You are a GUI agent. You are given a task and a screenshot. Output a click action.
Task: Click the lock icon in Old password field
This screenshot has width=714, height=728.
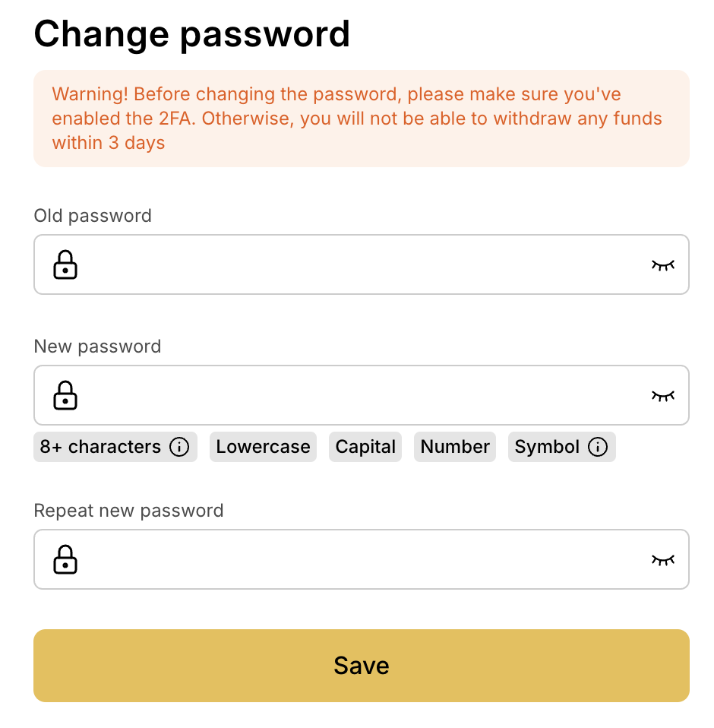65,264
